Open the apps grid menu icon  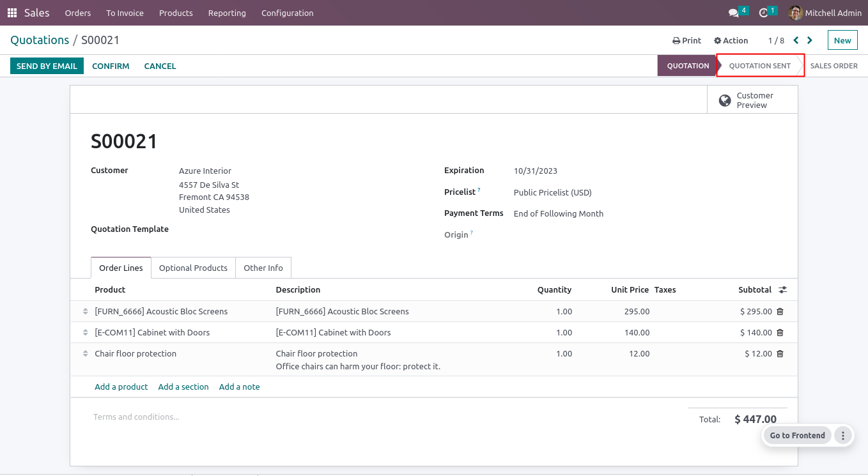(x=12, y=13)
